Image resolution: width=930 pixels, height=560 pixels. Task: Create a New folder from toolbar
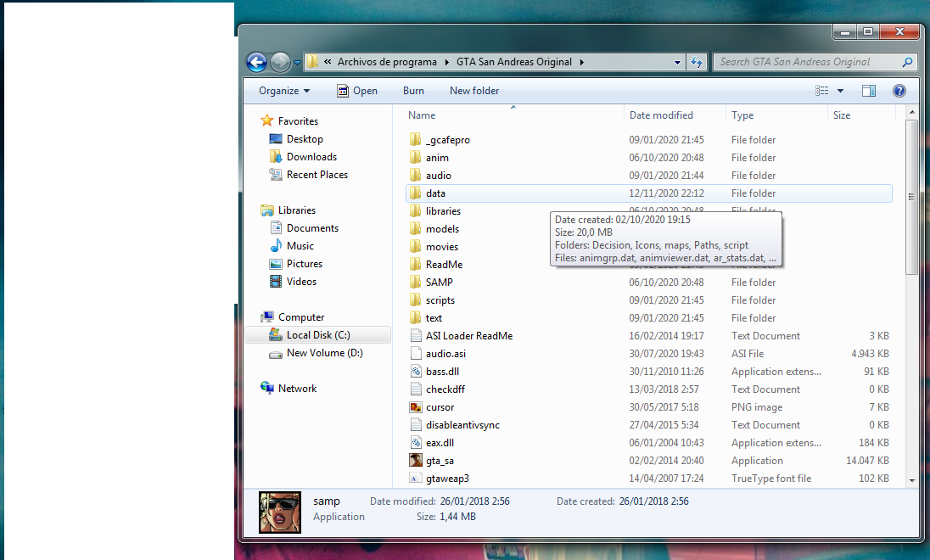coord(473,91)
